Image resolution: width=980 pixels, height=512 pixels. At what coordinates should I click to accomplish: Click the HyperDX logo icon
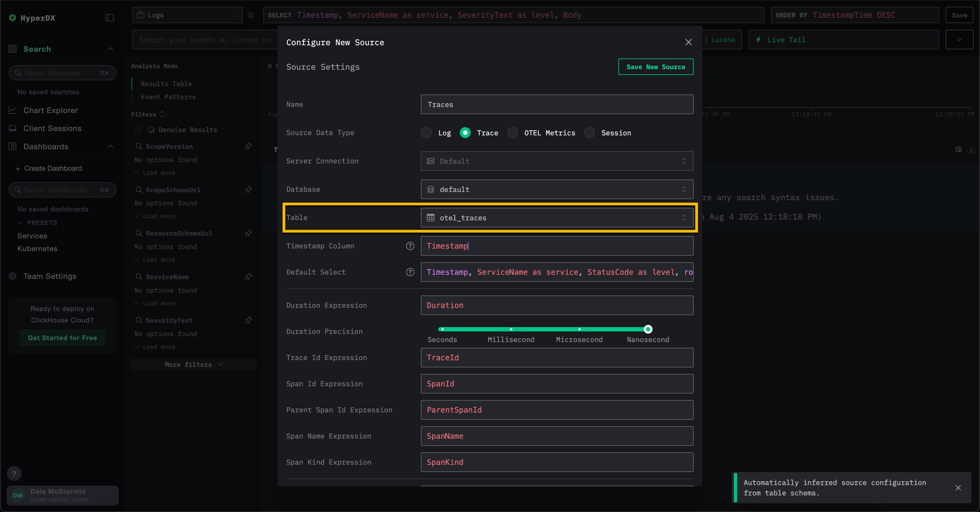(13, 17)
